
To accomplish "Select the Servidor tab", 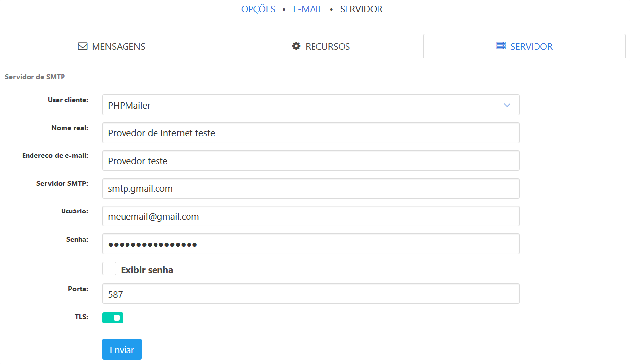I will (525, 47).
